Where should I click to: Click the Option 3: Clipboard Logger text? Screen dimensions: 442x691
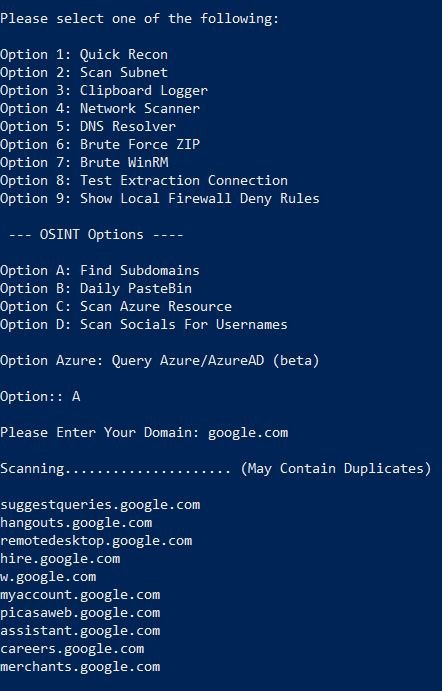point(104,90)
